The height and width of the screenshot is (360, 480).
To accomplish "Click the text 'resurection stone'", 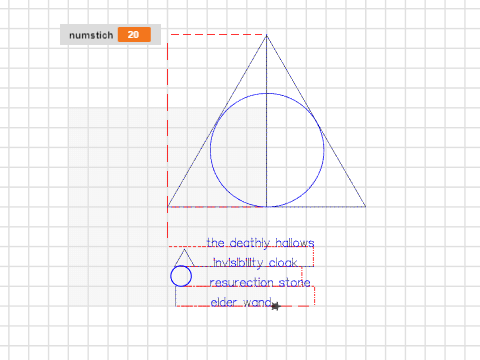I will tap(260, 283).
